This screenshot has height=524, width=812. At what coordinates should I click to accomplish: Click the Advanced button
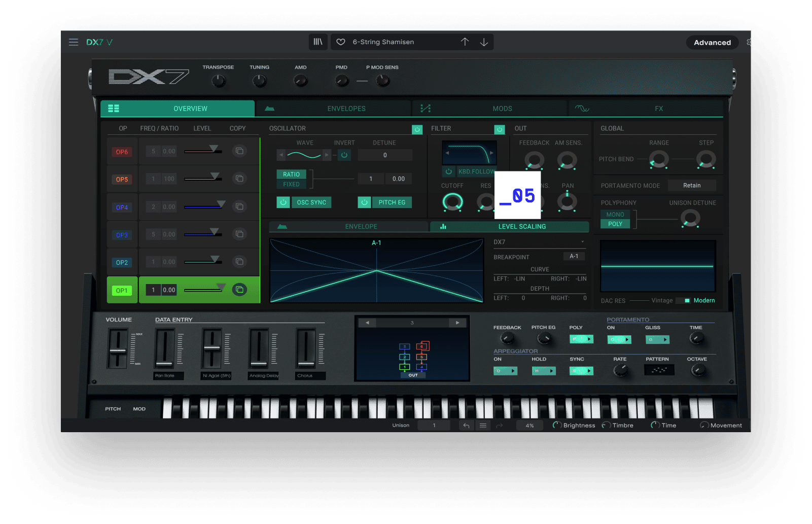712,43
